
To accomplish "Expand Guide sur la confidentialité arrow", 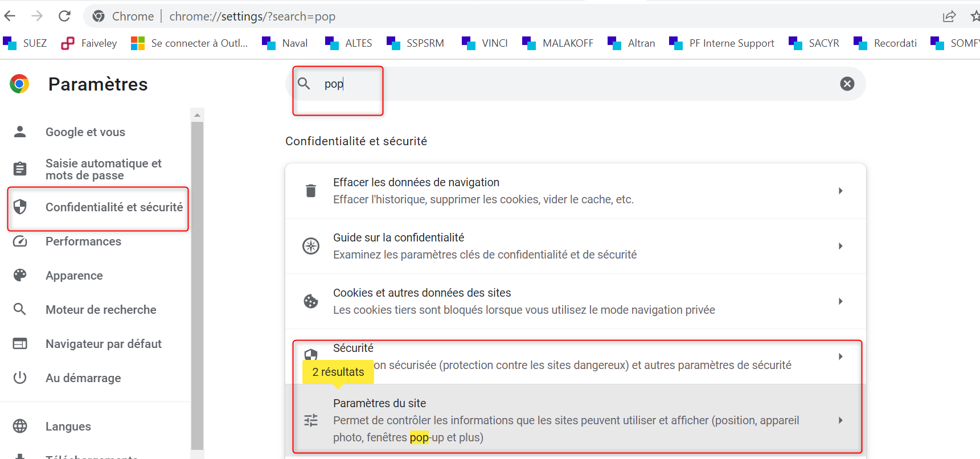I will (840, 246).
